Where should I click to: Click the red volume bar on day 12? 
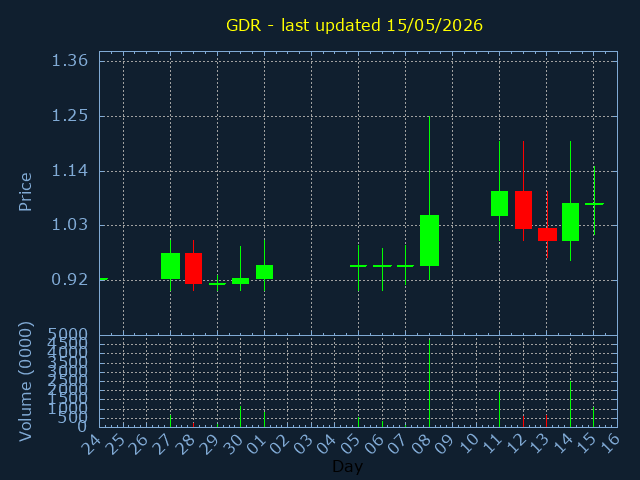[x=523, y=421]
